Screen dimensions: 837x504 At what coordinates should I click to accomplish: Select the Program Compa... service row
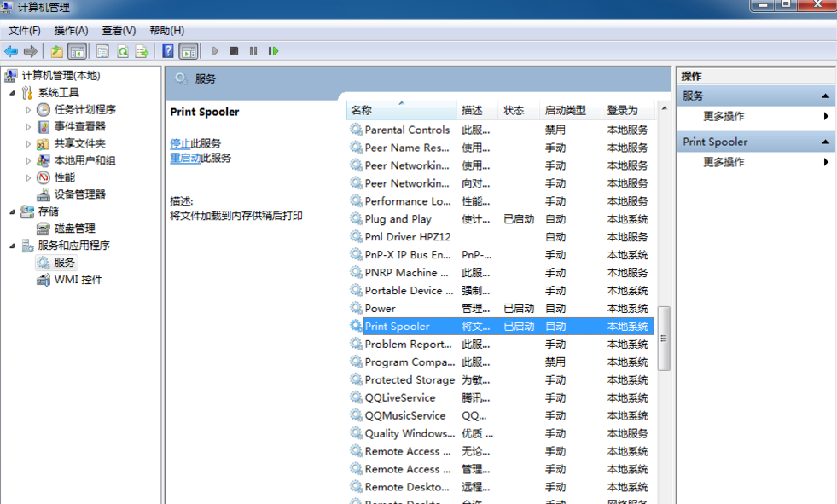pos(501,362)
